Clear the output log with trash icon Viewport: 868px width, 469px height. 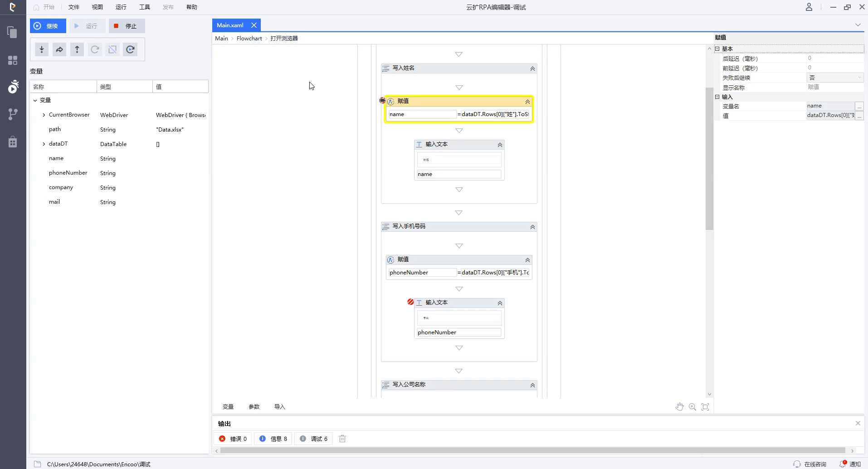[342, 439]
